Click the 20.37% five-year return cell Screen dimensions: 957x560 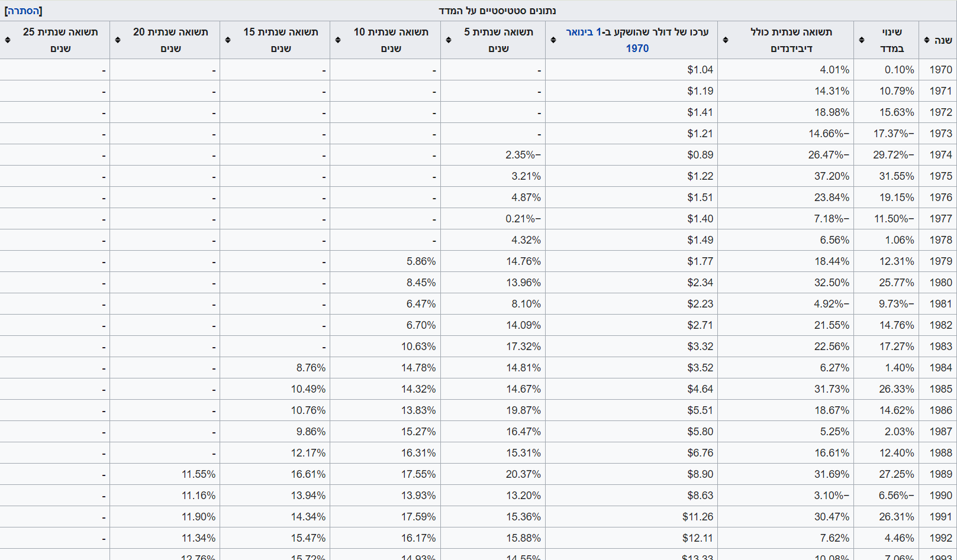(x=523, y=474)
